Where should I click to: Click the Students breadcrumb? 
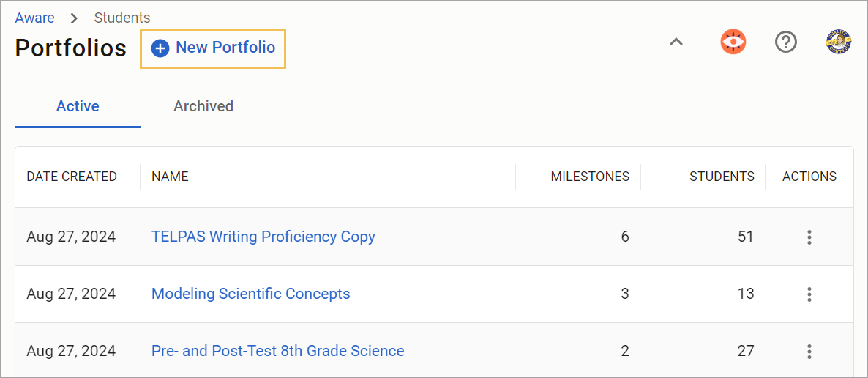pos(121,18)
